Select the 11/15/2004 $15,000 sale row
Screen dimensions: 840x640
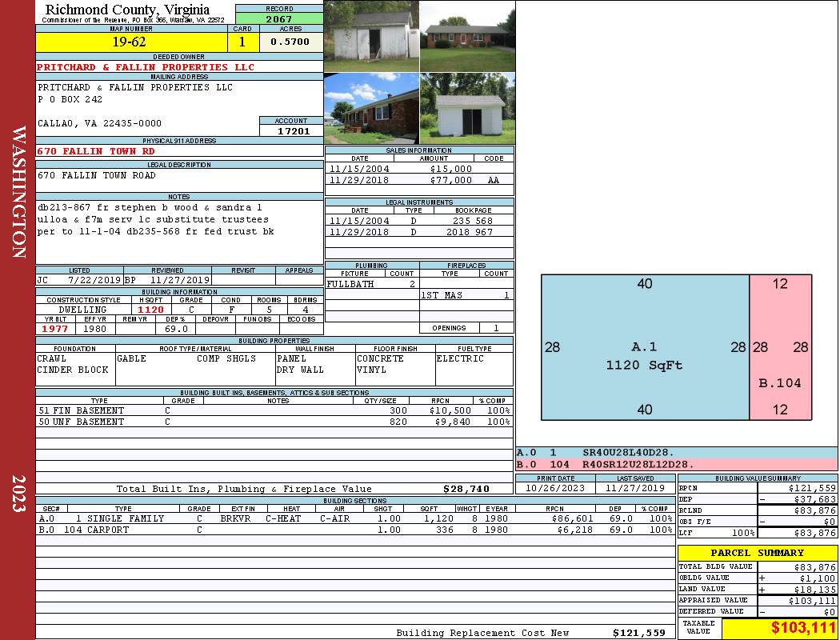[419, 169]
